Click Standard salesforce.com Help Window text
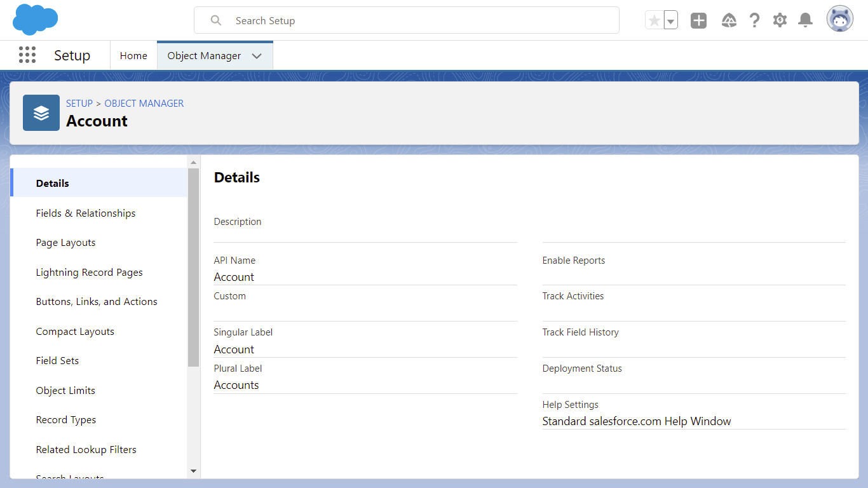The height and width of the screenshot is (488, 868). pyautogui.click(x=637, y=421)
